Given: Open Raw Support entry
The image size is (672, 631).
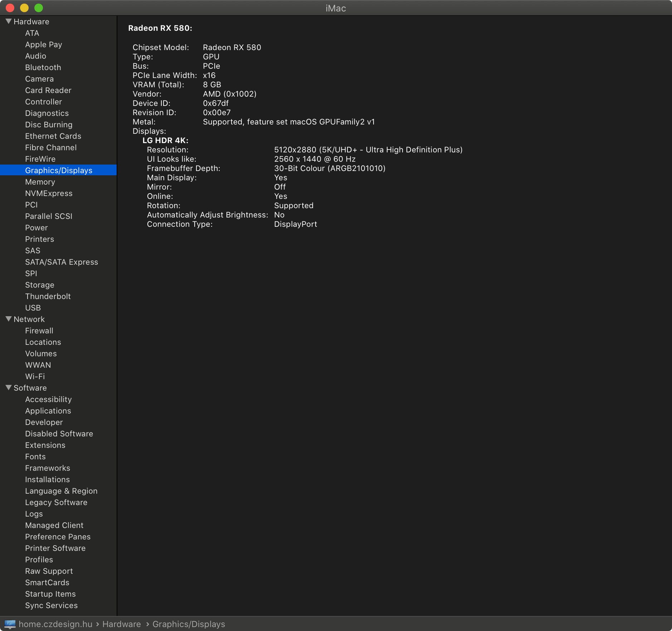Looking at the screenshot, I should click(x=49, y=571).
